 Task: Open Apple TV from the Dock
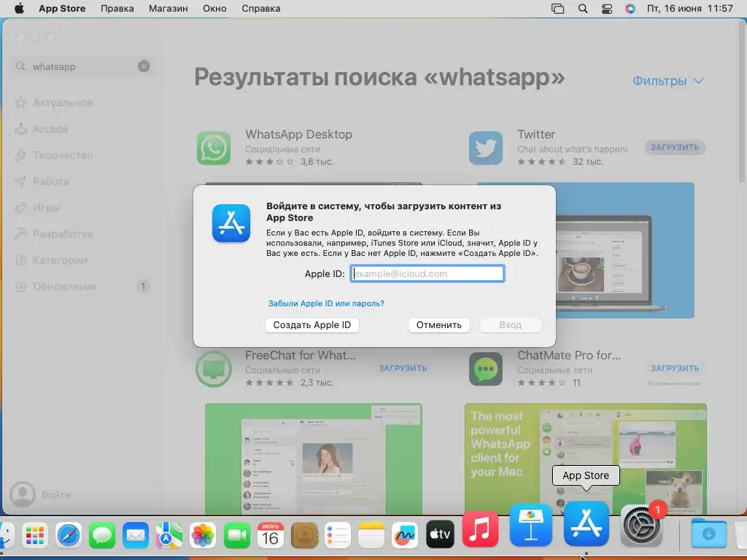coord(439,534)
